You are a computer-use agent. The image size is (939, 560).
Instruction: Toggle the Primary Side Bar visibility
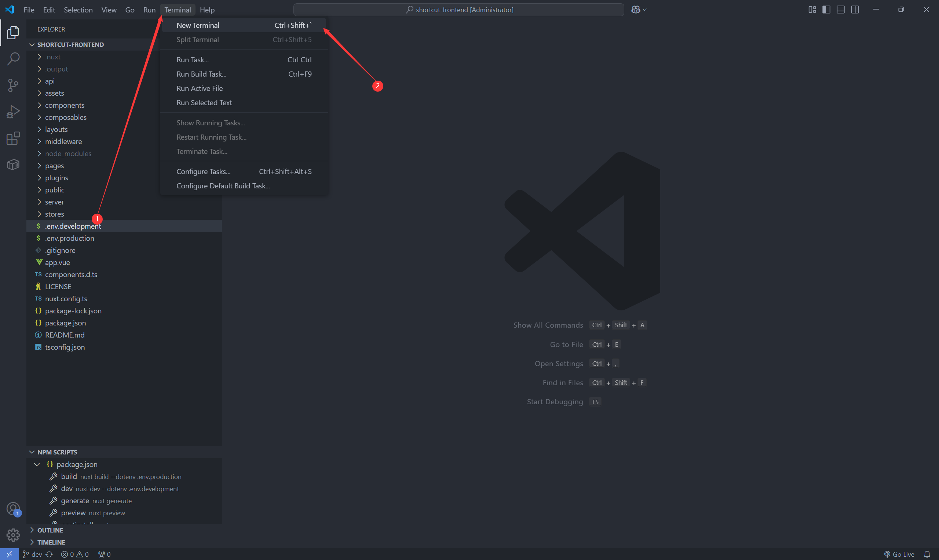[826, 10]
